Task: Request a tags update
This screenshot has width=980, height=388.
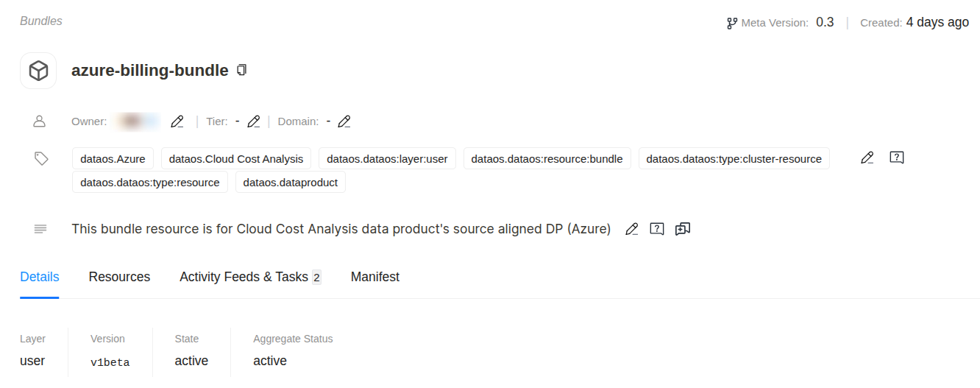Action: pos(896,158)
